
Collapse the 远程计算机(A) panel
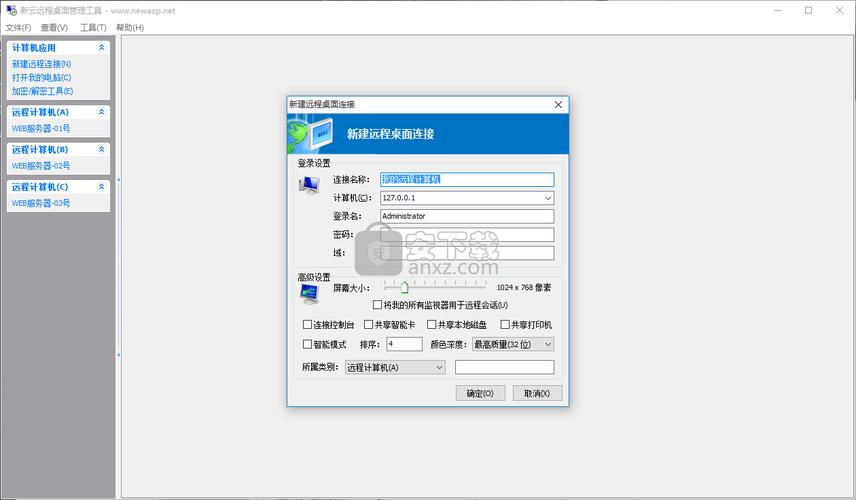click(101, 112)
